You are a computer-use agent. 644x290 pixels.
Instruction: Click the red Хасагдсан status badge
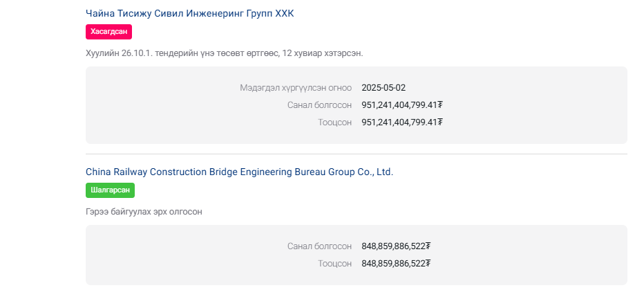[x=109, y=32]
